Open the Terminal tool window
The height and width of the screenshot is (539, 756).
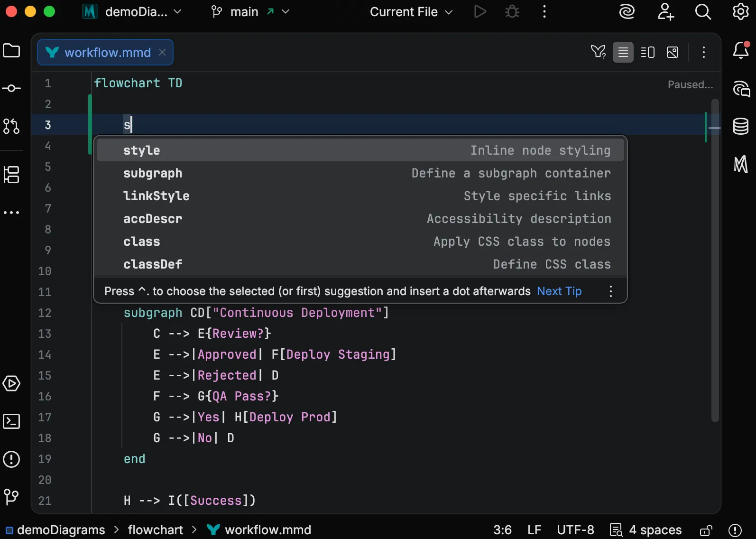pos(11,421)
